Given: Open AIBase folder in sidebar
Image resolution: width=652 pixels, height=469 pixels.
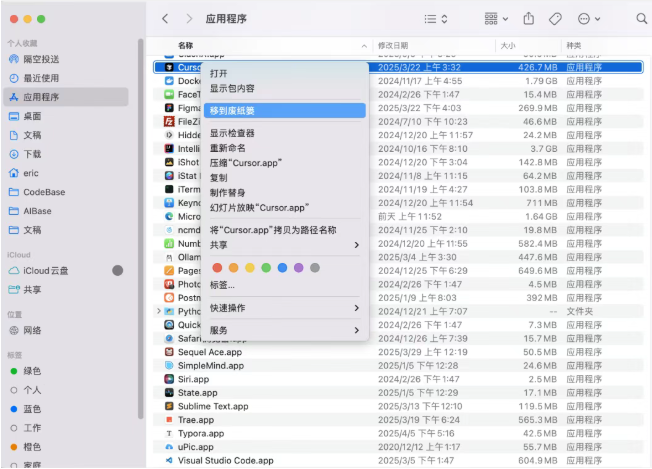Looking at the screenshot, I should point(66,211).
